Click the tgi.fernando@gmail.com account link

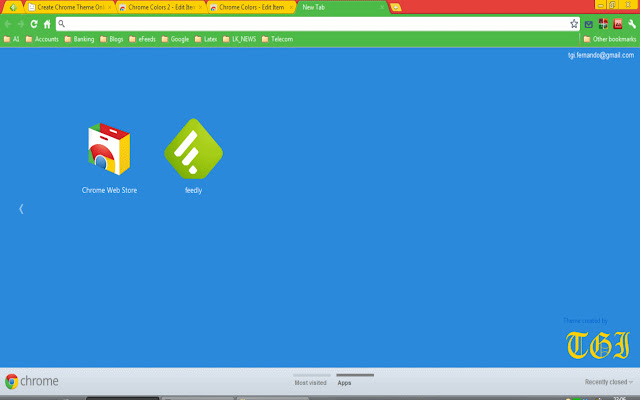[601, 55]
